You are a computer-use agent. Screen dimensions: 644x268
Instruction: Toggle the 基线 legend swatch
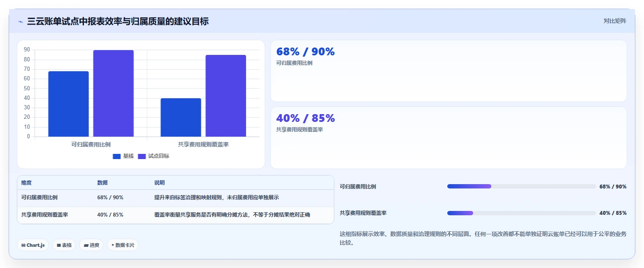(117, 156)
